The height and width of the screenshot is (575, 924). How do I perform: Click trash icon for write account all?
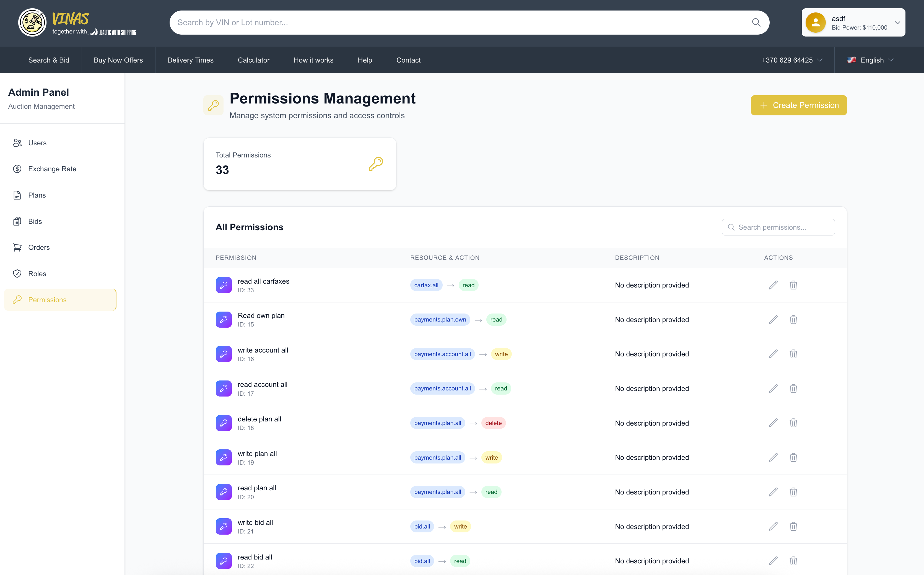click(793, 354)
